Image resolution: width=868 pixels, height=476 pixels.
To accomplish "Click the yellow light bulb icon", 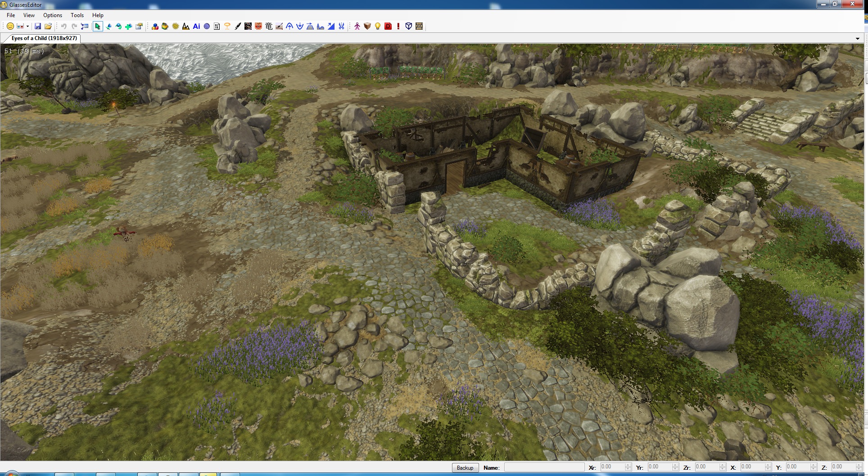I will coord(378,27).
